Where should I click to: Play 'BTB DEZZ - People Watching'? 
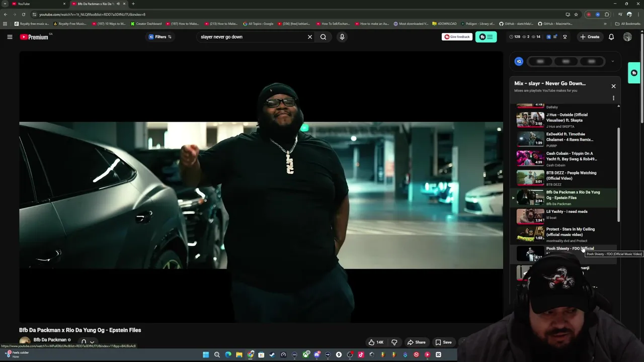(x=563, y=178)
